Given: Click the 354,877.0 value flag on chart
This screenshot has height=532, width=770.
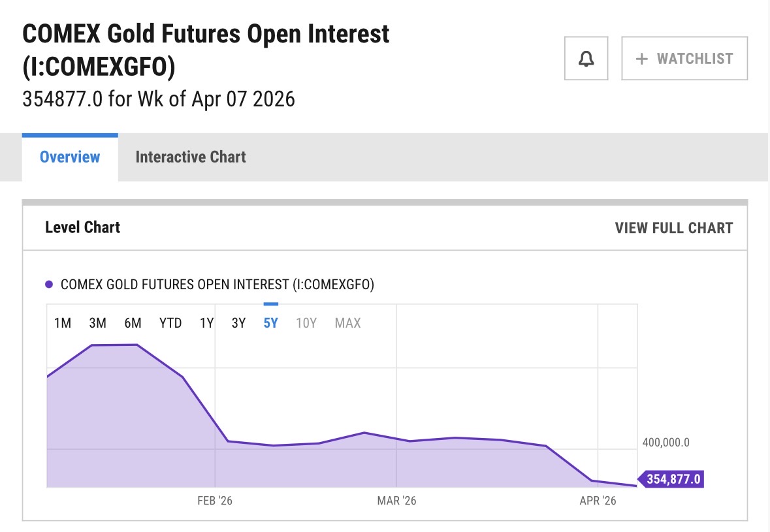Looking at the screenshot, I should [x=672, y=479].
